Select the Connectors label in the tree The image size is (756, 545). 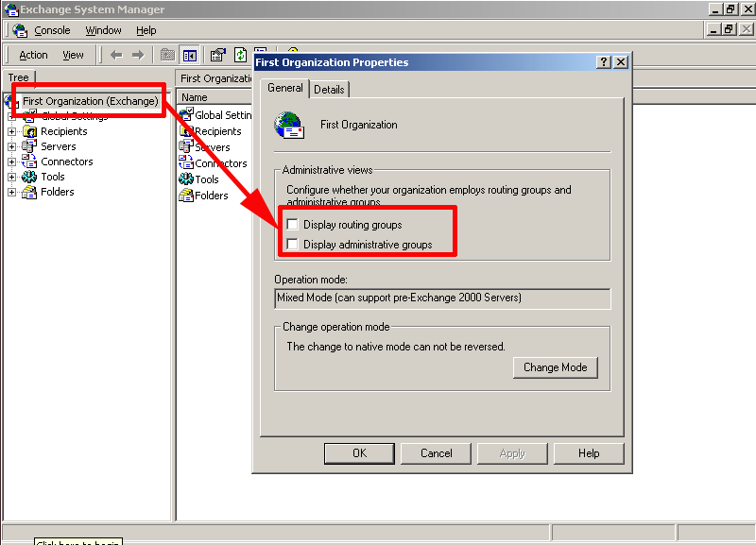[66, 162]
